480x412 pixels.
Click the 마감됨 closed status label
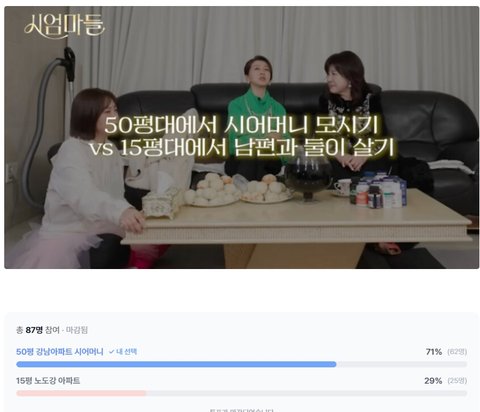click(77, 330)
